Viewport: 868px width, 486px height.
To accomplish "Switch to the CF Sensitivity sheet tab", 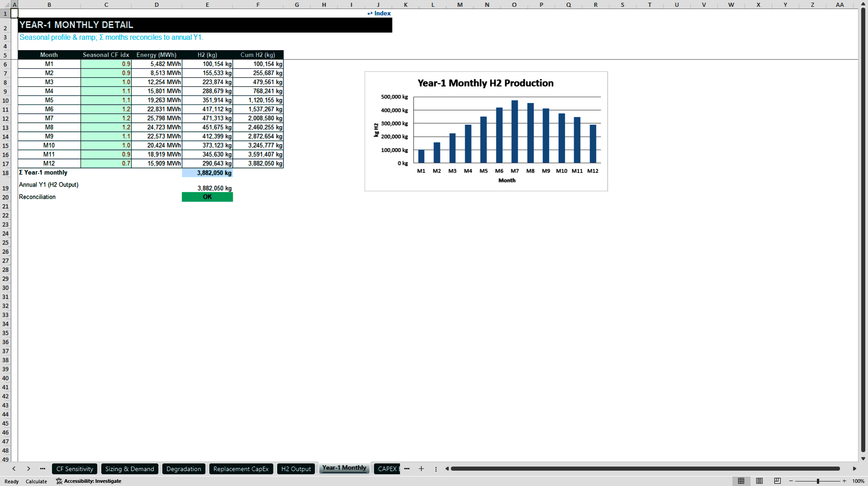I will tap(75, 469).
